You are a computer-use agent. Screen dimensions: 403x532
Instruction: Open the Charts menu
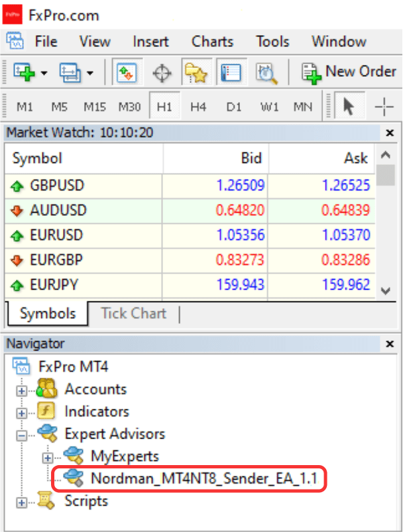pyautogui.click(x=212, y=41)
